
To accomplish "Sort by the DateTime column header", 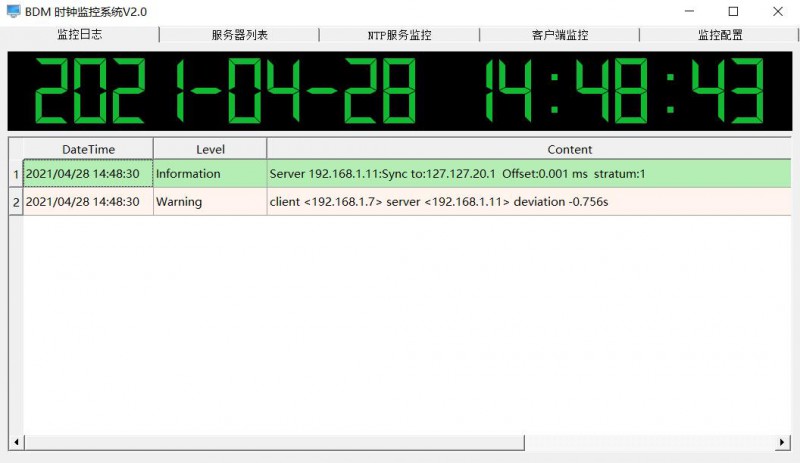I will pos(88,149).
